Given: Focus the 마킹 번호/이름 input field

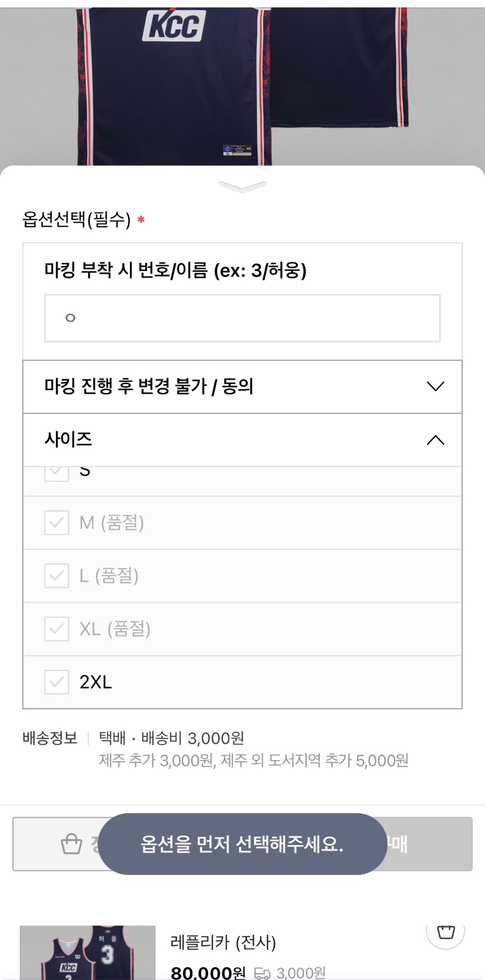Looking at the screenshot, I should (242, 318).
